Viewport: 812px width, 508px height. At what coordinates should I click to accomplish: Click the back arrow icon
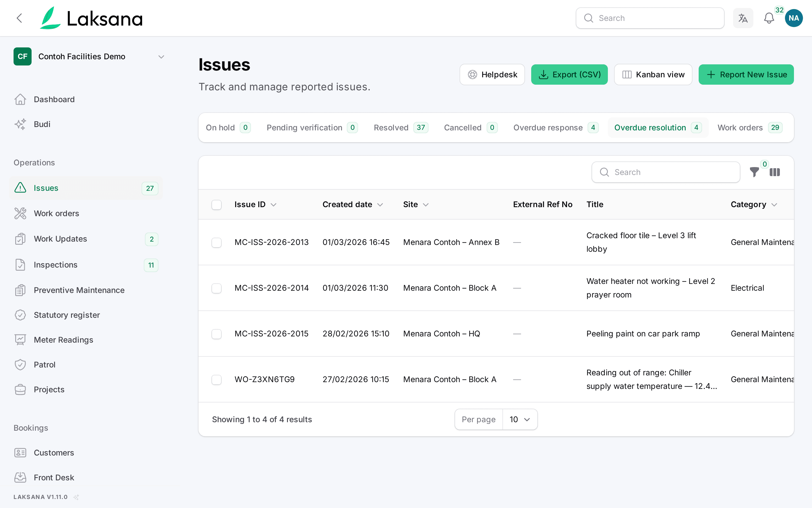[x=19, y=18]
